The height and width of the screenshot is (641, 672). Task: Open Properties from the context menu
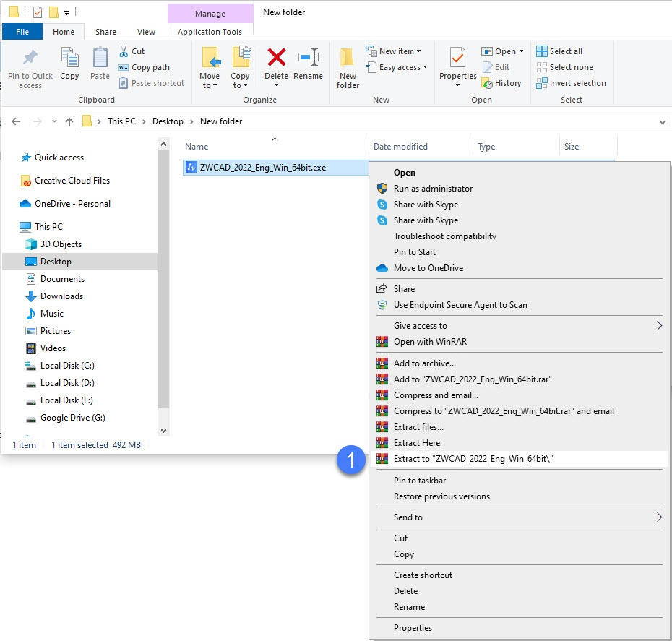tap(520, 628)
